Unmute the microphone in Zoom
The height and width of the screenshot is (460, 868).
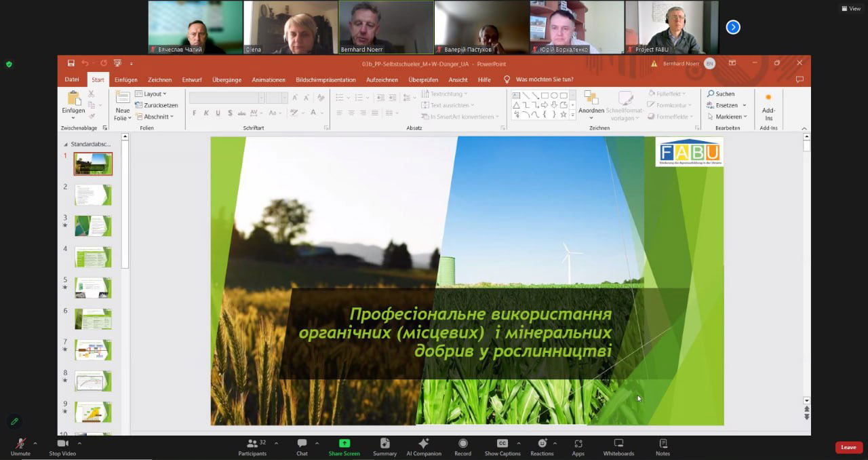pos(20,446)
